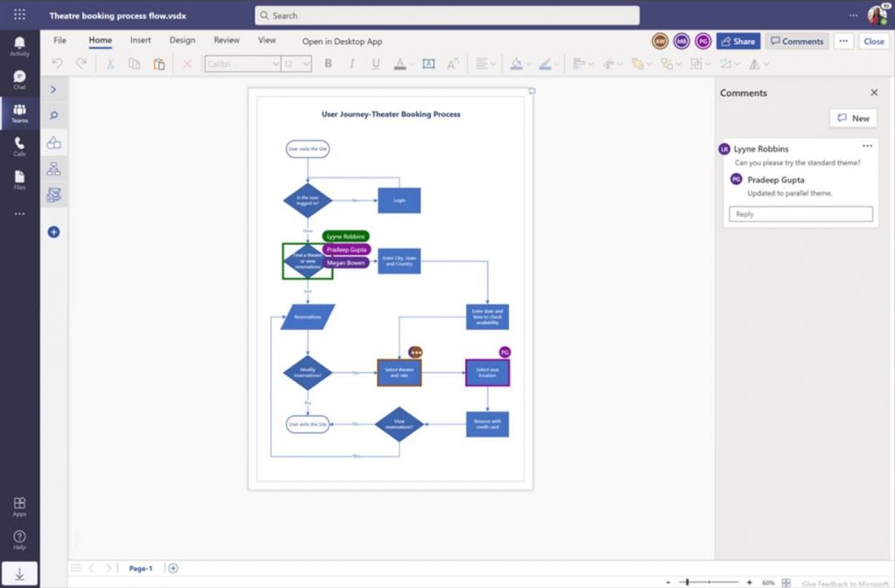
Task: Click the Undo icon
Action: pos(57,63)
